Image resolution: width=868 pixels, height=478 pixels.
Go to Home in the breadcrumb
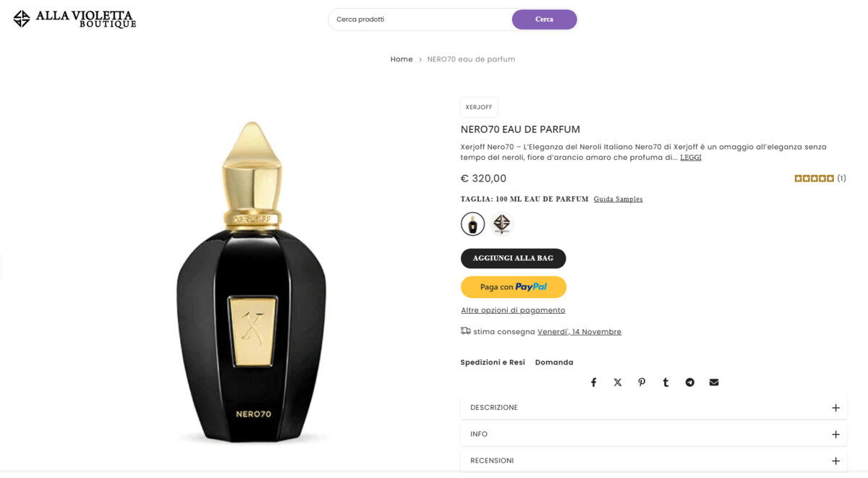[401, 59]
